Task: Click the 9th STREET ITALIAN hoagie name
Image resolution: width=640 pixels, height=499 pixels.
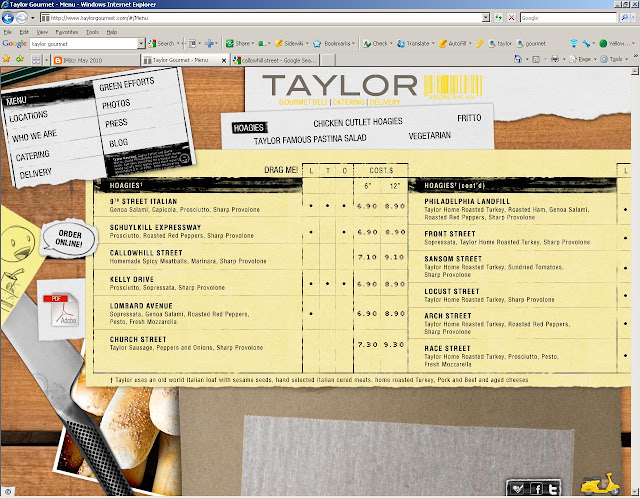Action: (143, 201)
